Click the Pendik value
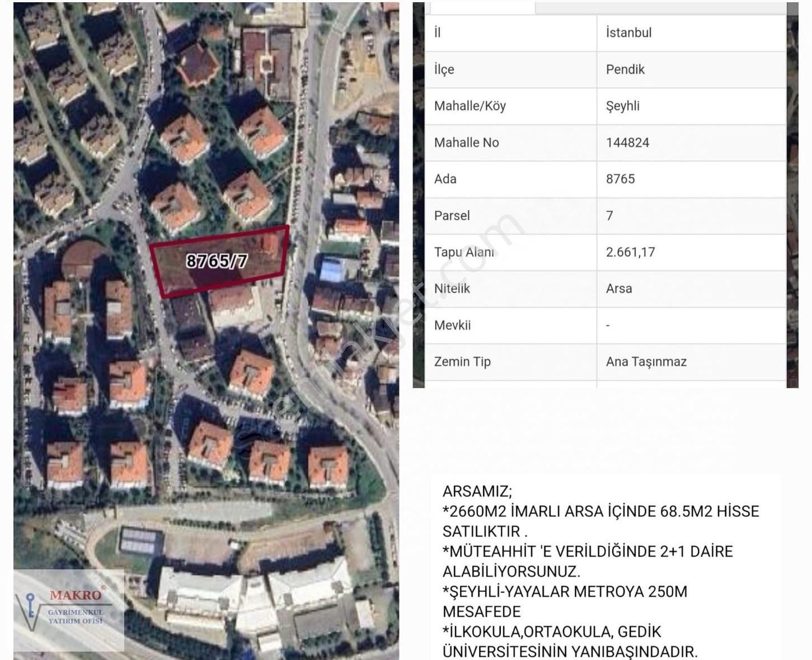The width and height of the screenshot is (812, 660). coord(625,69)
